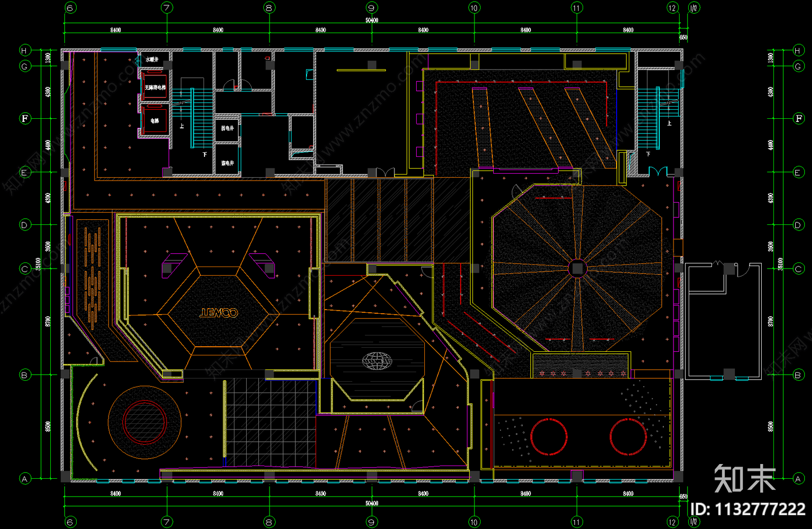812x529 pixels.
Task: Click grid axis bubble E on the left side
Action: (24, 172)
